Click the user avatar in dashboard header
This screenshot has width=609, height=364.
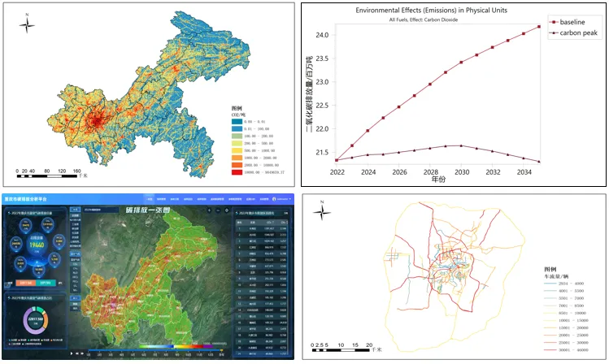tap(274, 198)
